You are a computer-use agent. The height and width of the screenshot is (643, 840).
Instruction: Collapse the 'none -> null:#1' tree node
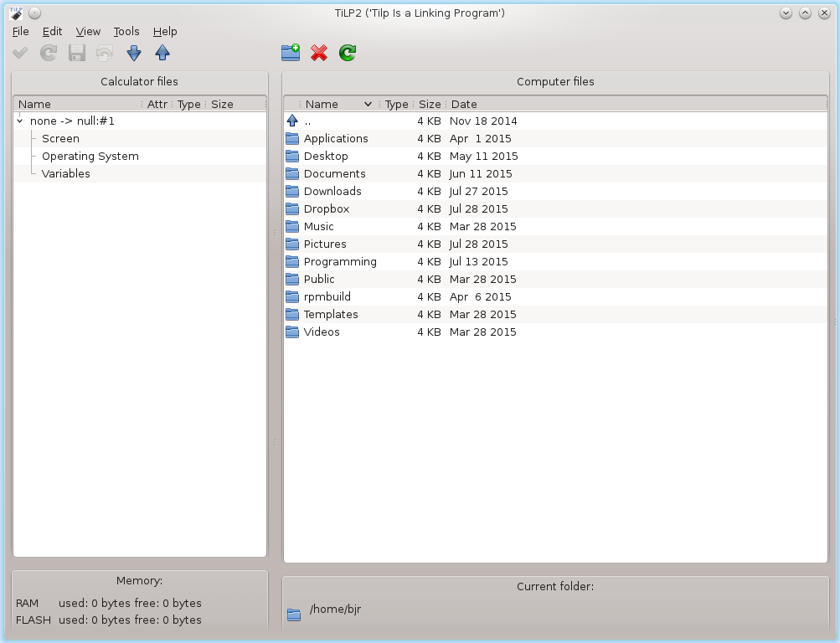20,121
